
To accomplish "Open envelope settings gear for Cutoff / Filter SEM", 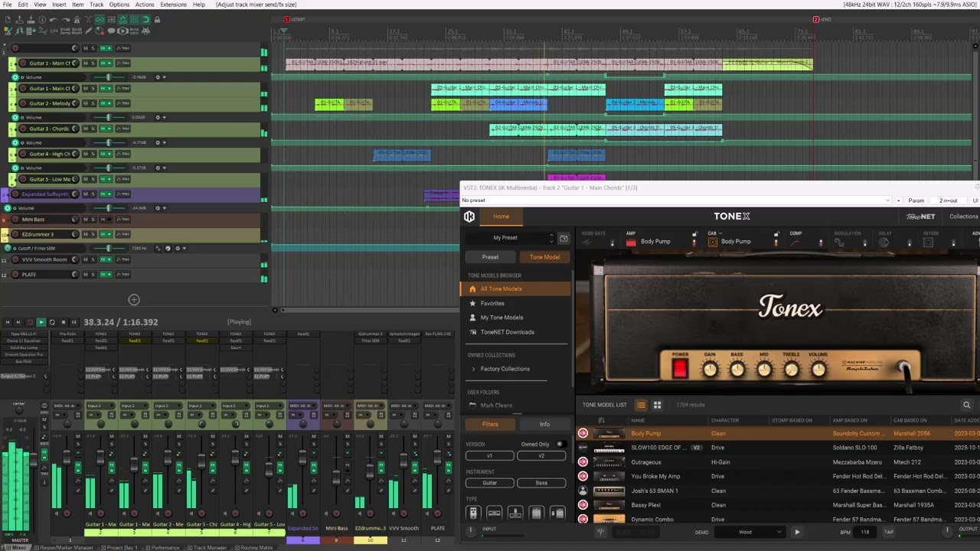I will [178, 248].
